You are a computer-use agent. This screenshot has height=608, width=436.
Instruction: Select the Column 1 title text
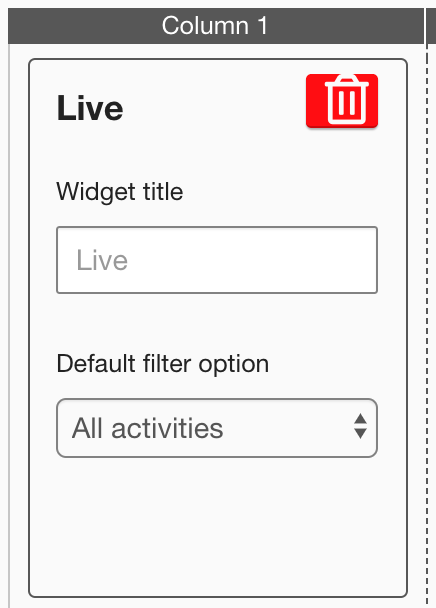pos(215,26)
